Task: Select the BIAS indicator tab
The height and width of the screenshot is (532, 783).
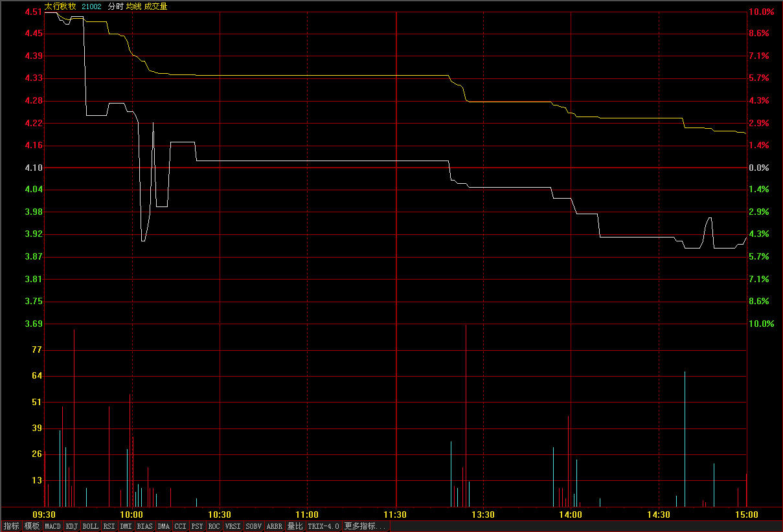Action: [145, 526]
